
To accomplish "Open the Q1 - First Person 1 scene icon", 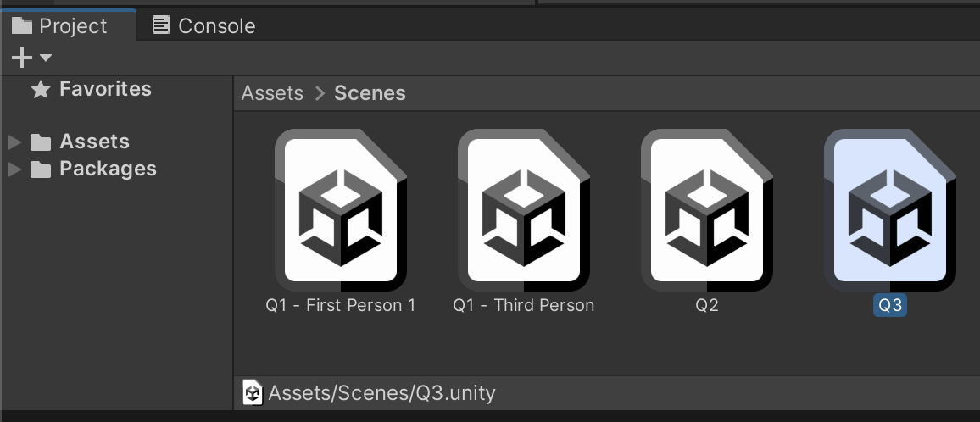I will [340, 209].
